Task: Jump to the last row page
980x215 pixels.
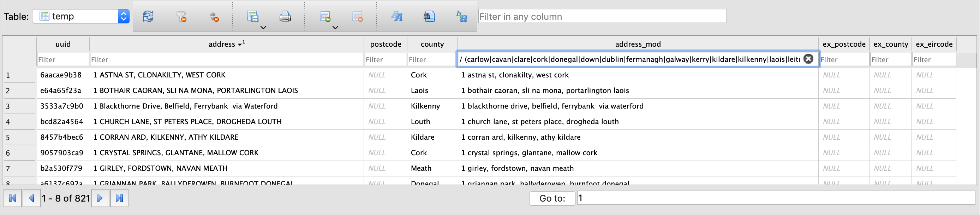Action: tap(119, 198)
